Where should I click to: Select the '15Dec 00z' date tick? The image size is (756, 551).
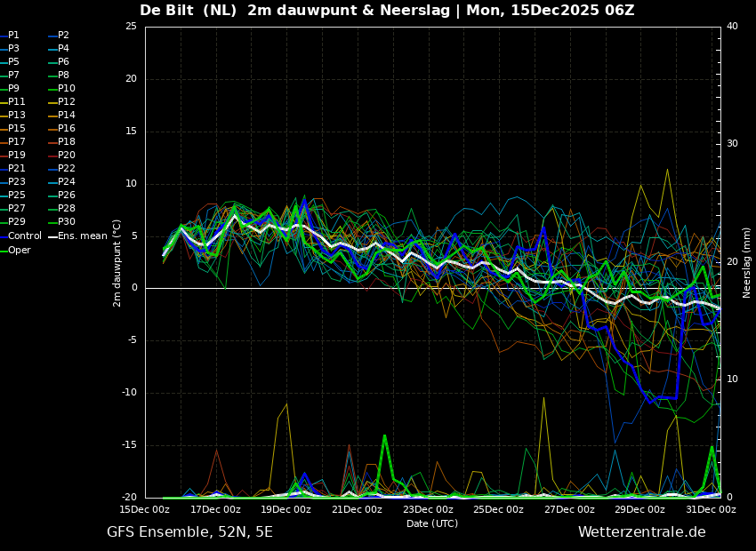pos(145,509)
